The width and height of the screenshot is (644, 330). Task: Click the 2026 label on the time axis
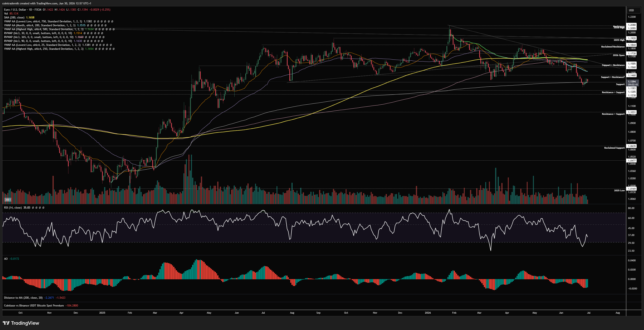click(x=428, y=313)
